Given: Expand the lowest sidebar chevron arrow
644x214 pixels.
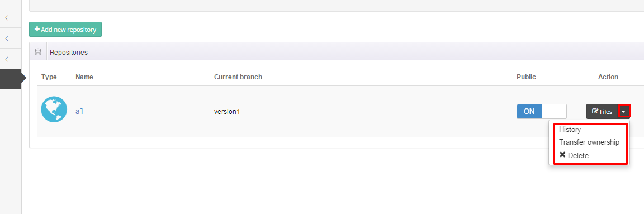Looking at the screenshot, I should pos(7,59).
